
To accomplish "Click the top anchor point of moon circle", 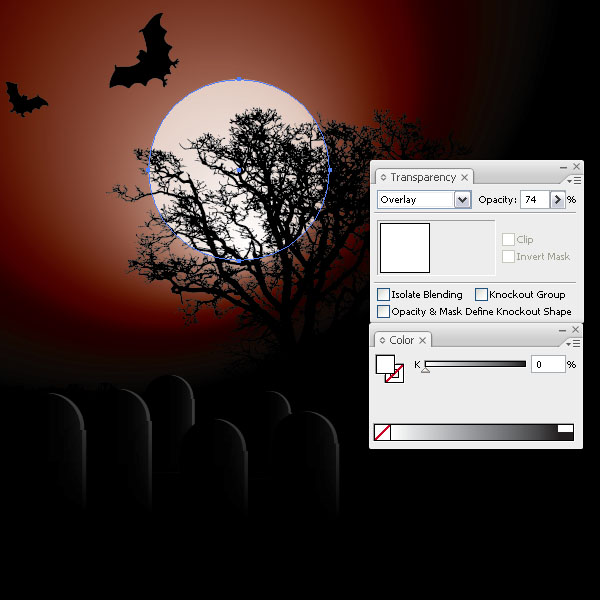I will [239, 79].
